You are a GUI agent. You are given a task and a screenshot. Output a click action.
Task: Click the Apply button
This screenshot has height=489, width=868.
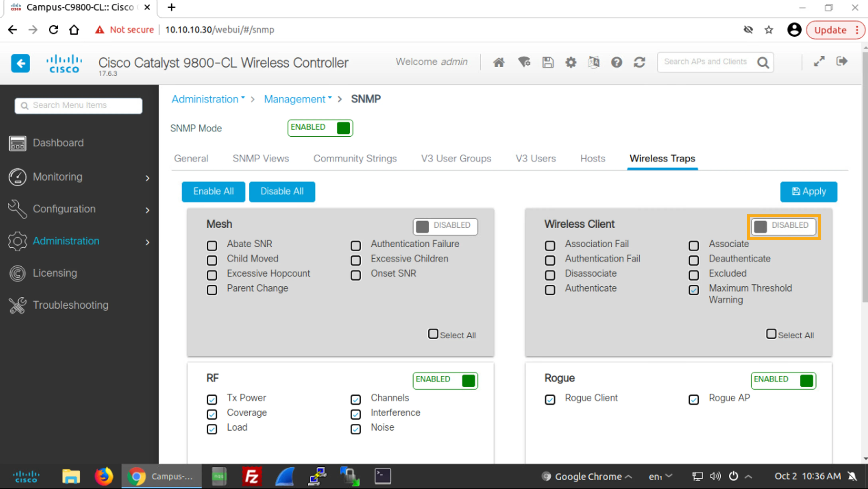(x=808, y=192)
